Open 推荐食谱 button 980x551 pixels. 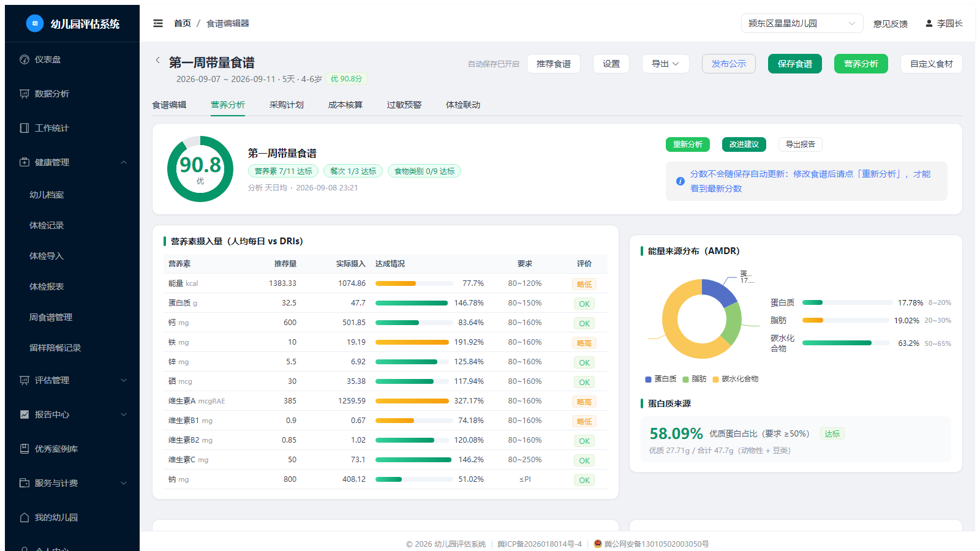pos(554,64)
